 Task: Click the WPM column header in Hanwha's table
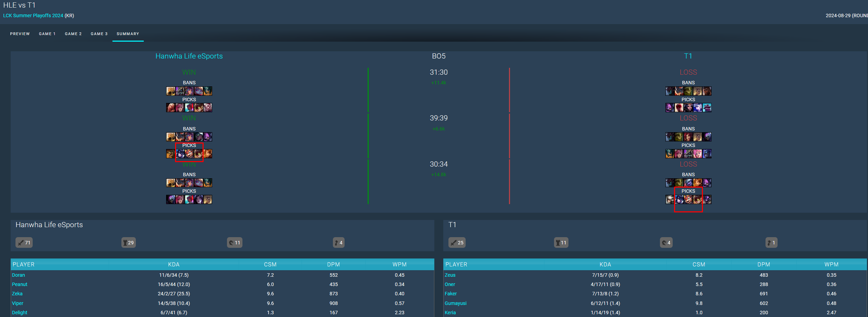tap(399, 264)
